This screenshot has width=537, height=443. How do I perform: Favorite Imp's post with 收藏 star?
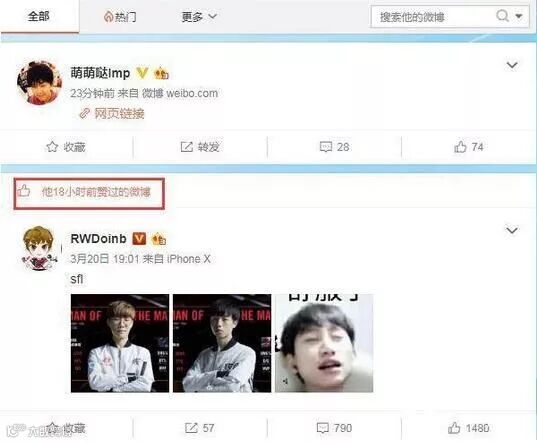[66, 147]
